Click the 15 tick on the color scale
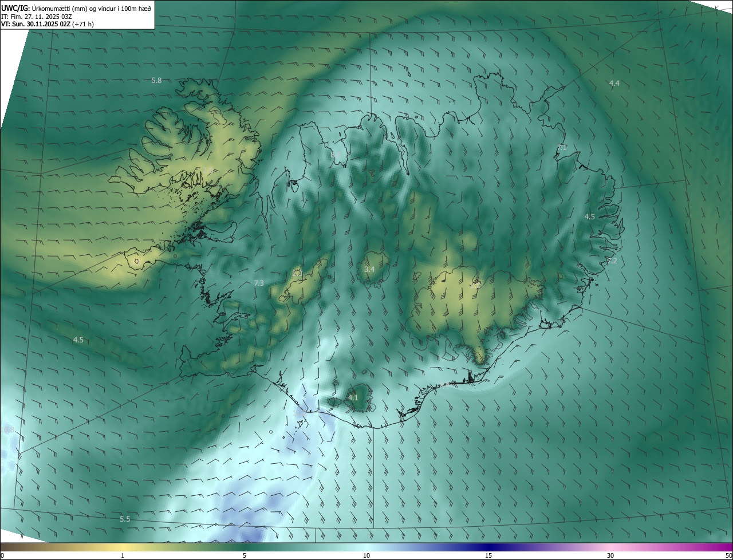This screenshot has width=733, height=560. tap(488, 555)
